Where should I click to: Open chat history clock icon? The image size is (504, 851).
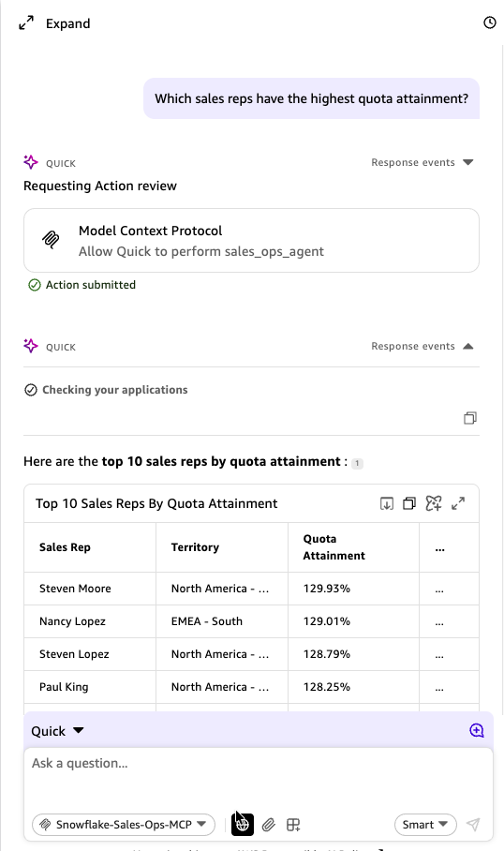(x=489, y=22)
